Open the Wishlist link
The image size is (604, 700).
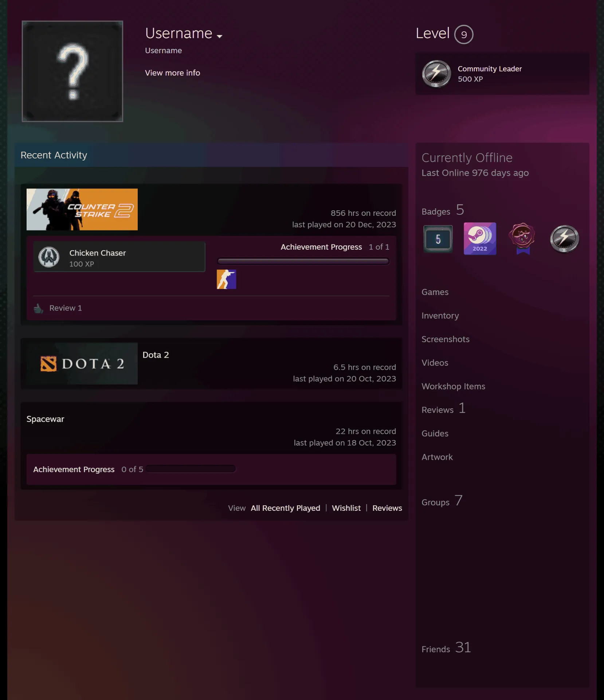[346, 508]
